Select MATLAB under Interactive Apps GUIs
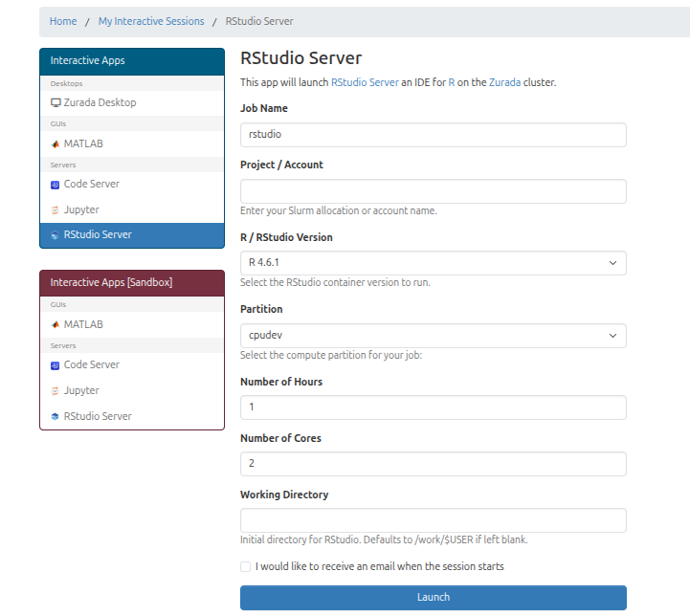The width and height of the screenshot is (690, 616). coord(132,143)
